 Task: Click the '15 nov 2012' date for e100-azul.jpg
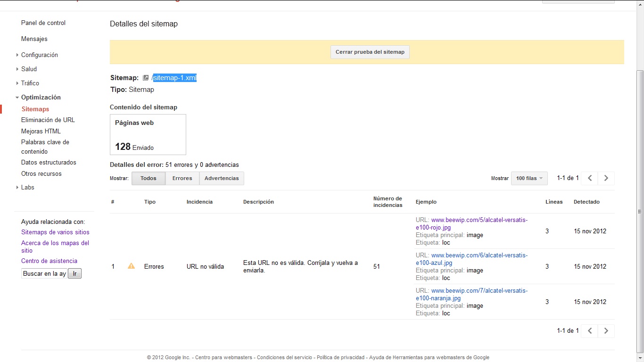590,267
